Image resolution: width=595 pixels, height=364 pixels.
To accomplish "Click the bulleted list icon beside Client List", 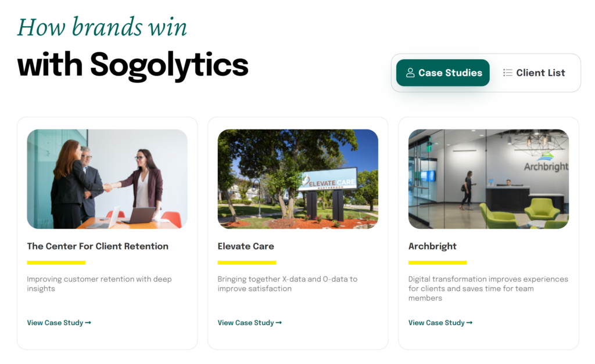I will click(507, 73).
